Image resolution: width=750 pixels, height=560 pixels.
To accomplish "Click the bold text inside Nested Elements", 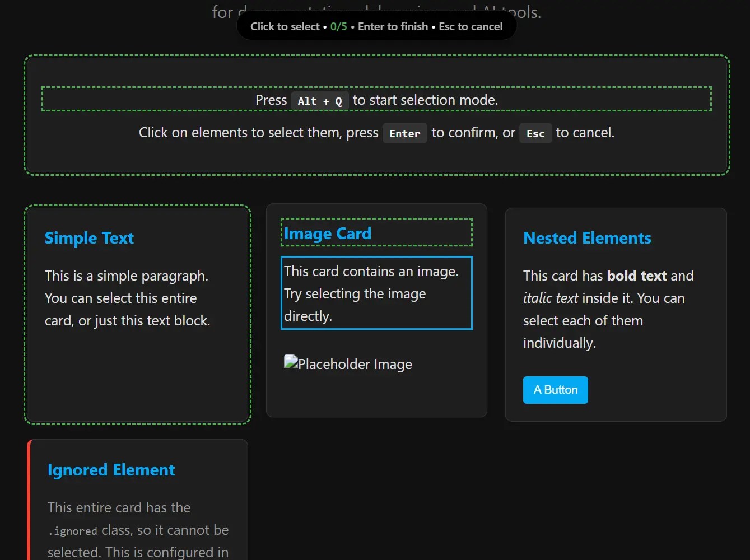I will tap(637, 276).
